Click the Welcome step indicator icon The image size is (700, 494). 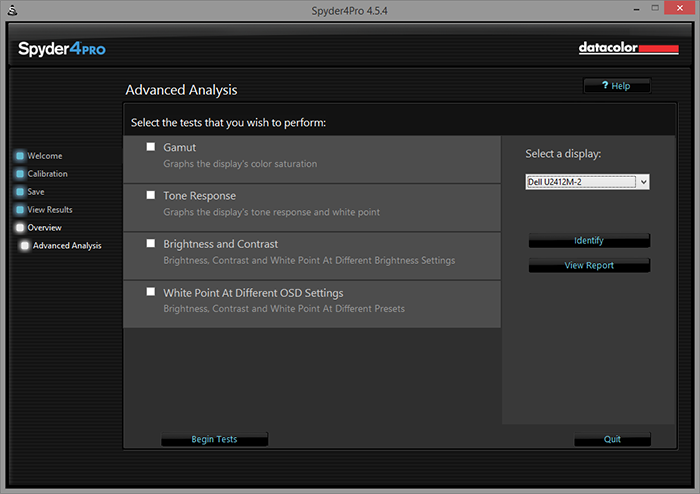19,156
